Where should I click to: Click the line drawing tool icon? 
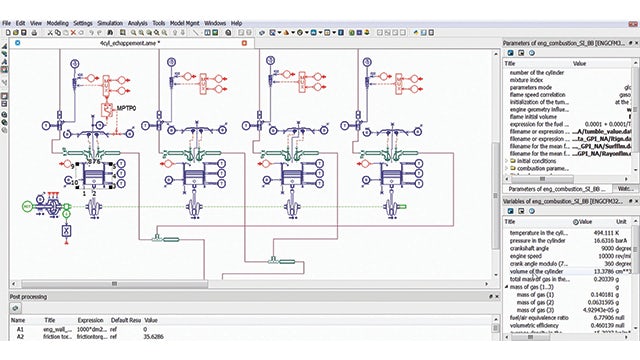[x=196, y=33]
